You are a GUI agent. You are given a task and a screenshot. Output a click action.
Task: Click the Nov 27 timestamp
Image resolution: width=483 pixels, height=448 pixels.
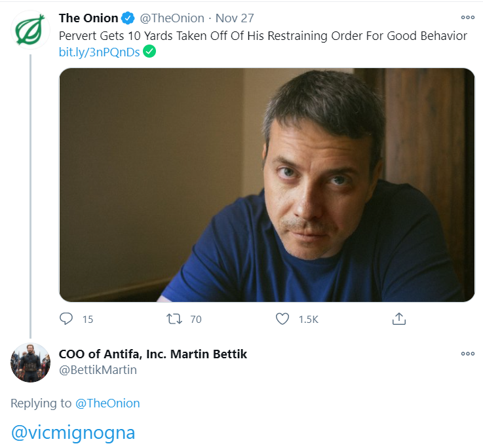235,18
